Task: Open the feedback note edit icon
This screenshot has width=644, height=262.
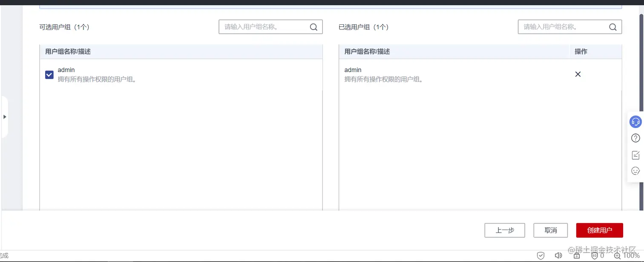Action: coord(635,155)
